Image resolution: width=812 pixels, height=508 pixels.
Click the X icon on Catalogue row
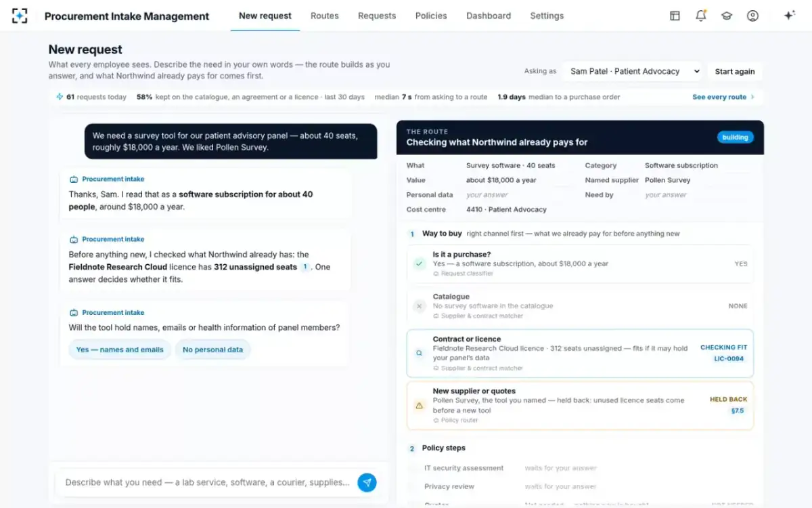pyautogui.click(x=420, y=306)
